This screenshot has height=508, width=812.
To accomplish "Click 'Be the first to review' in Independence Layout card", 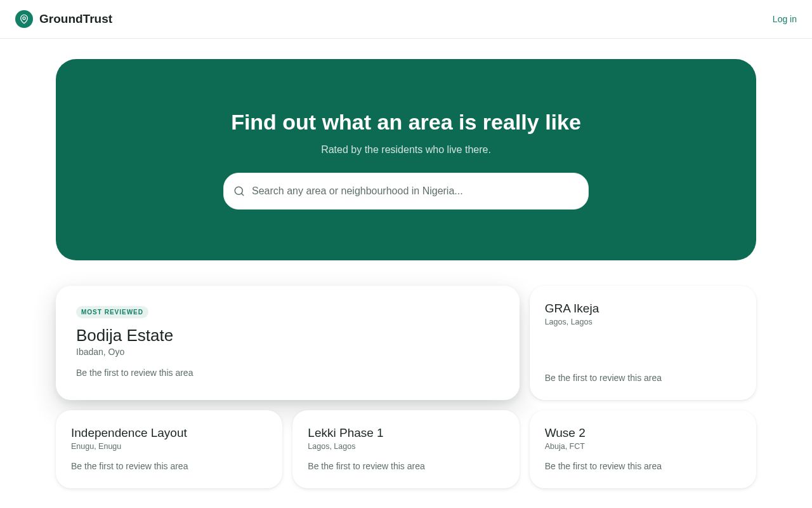I will [129, 466].
